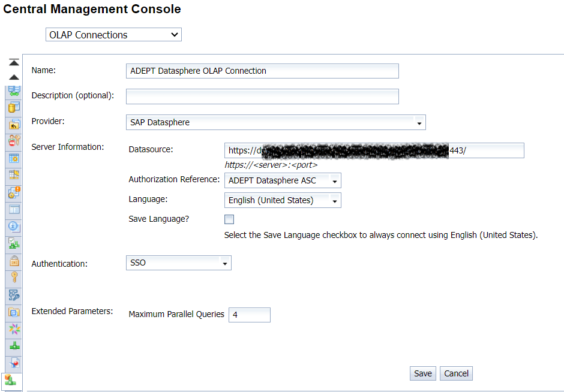Click the Cancel button
The height and width of the screenshot is (392, 564).
456,373
